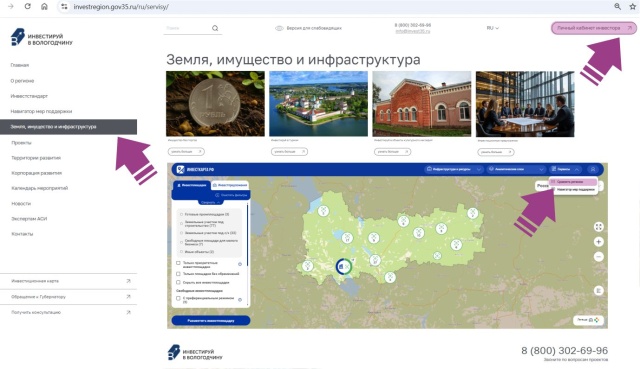Open arrow icon beside Обращение к Губернатору
Image resolution: width=640 pixels, height=369 pixels.
point(129,296)
